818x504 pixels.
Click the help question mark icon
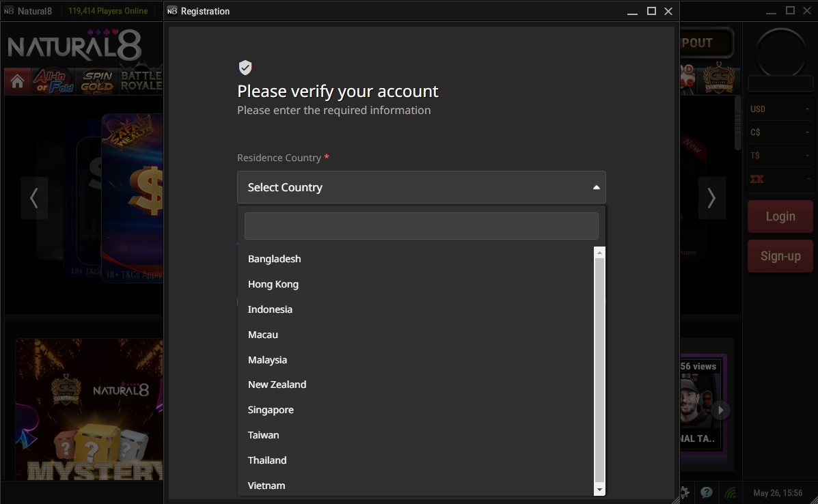707,492
